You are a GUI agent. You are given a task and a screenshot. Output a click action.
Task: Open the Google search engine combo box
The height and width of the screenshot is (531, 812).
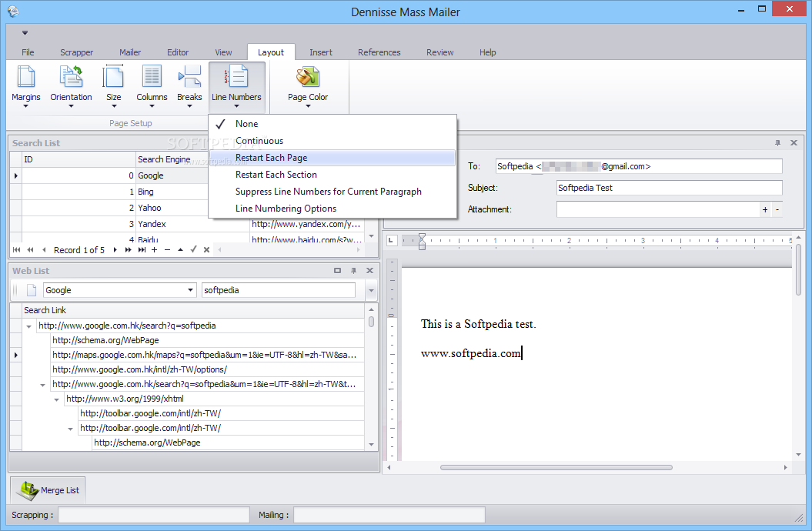pyautogui.click(x=119, y=290)
